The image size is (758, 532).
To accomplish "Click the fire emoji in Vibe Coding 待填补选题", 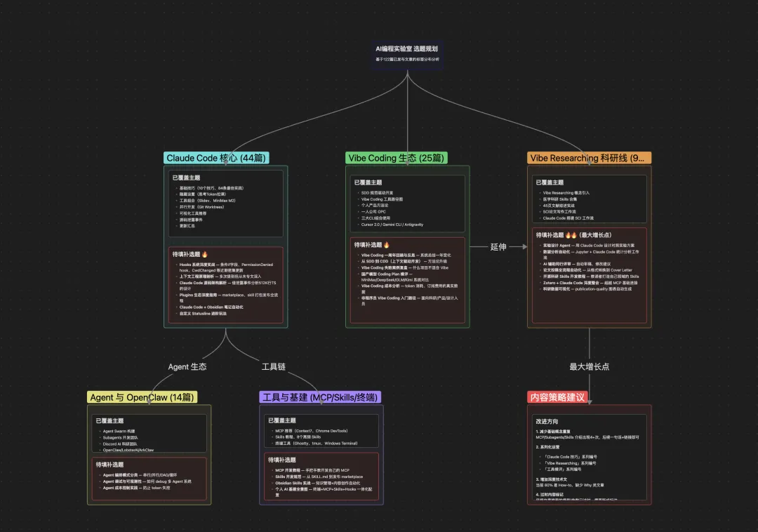I will click(x=386, y=244).
